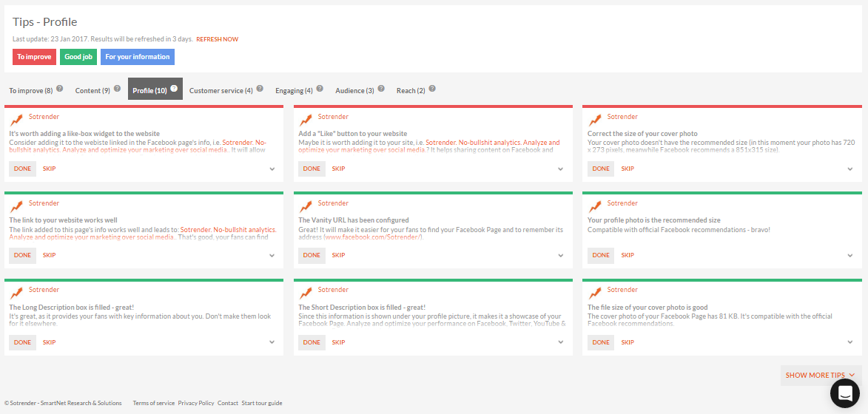Screen dimensions: 868x414
Task: Toggle the green 'Good job' filter
Action: 78,57
